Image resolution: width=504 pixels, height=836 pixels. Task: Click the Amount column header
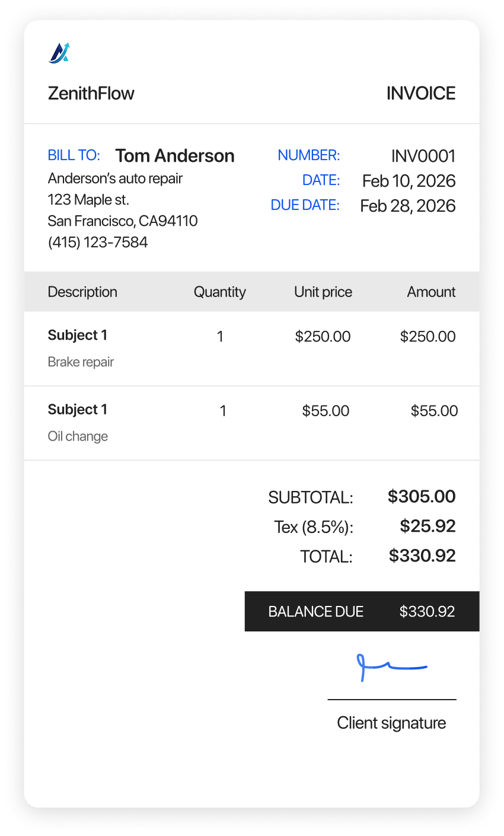click(431, 292)
